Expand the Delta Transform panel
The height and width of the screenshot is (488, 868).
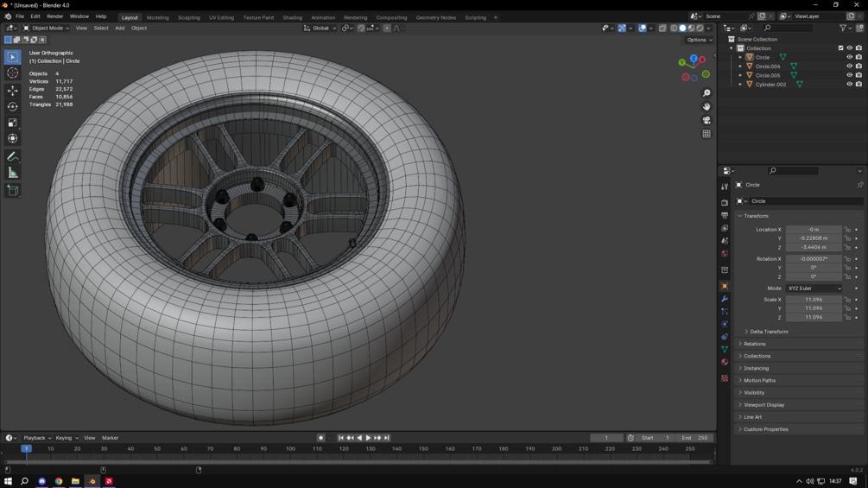[769, 332]
